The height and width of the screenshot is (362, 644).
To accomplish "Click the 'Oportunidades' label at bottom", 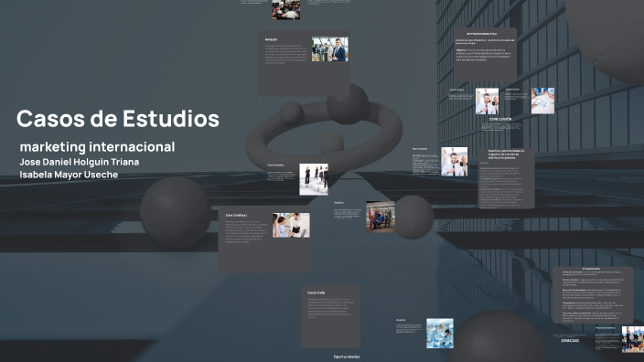I will (347, 357).
